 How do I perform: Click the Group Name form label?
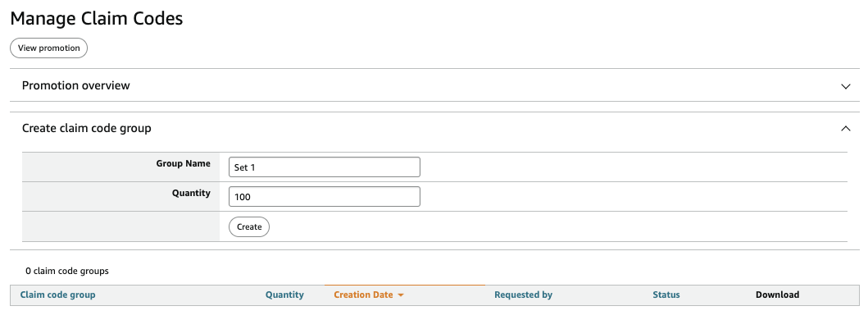tap(183, 163)
